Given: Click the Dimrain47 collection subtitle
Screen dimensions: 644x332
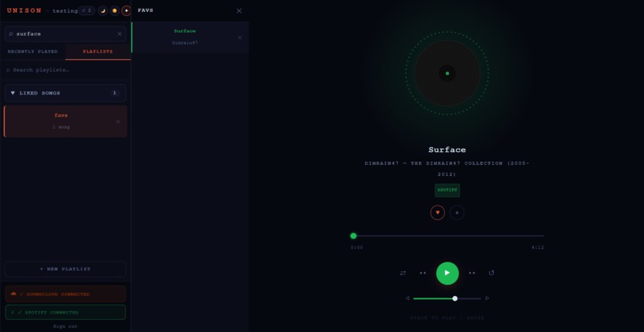Looking at the screenshot, I should 447,169.
